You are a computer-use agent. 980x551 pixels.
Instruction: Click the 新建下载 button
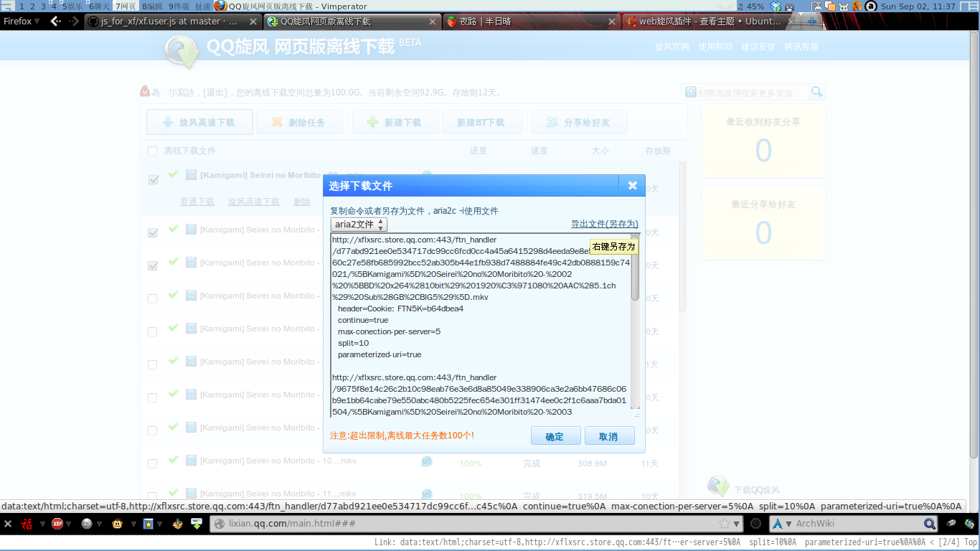[395, 123]
